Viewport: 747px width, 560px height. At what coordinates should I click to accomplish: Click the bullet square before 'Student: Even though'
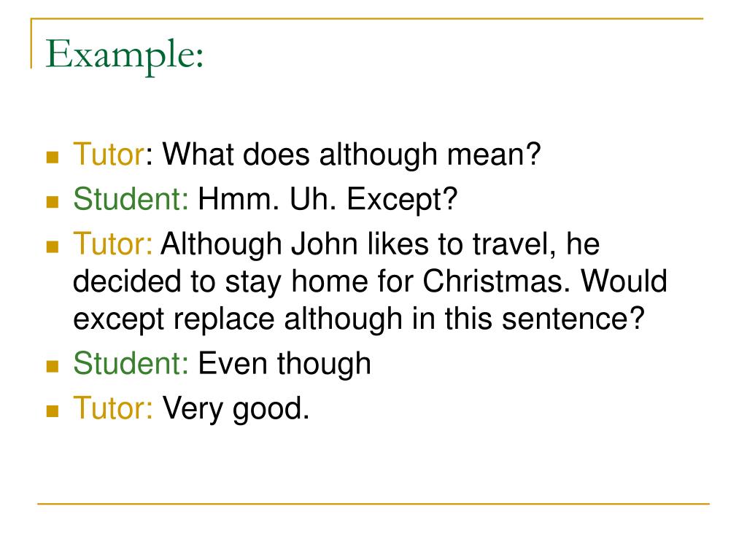coord(53,366)
